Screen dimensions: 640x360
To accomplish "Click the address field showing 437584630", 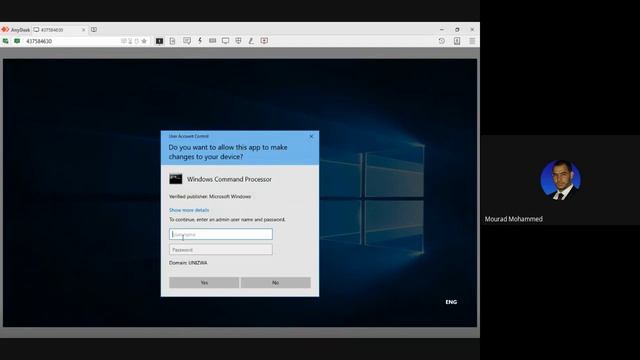I will point(73,41).
